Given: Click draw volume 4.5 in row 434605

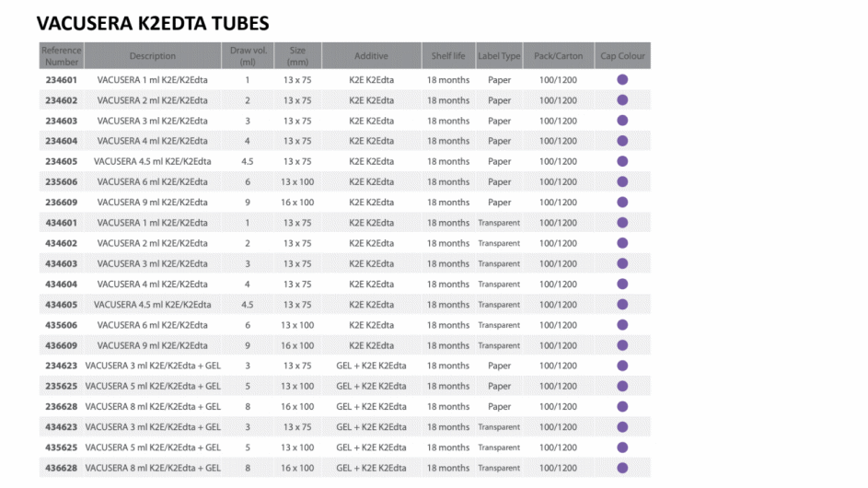Looking at the screenshot, I should (248, 305).
